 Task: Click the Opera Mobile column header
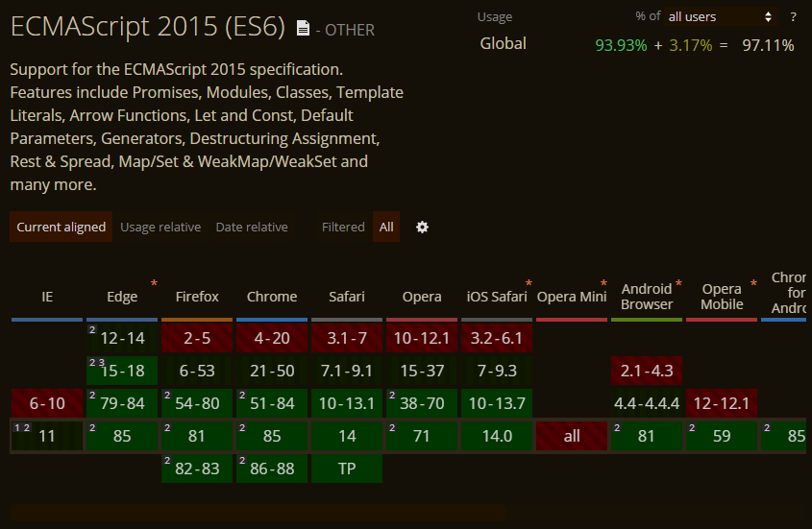tap(722, 297)
